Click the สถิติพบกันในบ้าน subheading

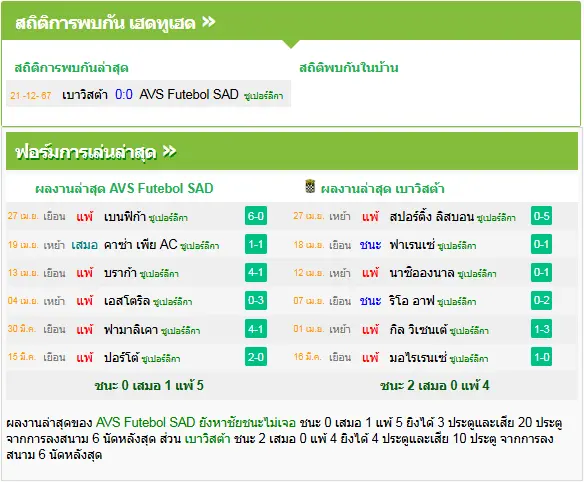coord(349,67)
